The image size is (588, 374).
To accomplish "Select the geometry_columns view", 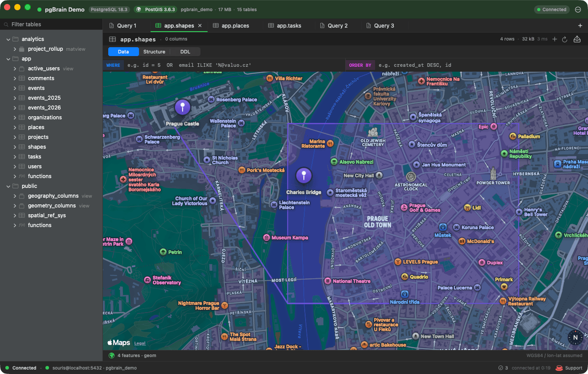I will tap(52, 206).
